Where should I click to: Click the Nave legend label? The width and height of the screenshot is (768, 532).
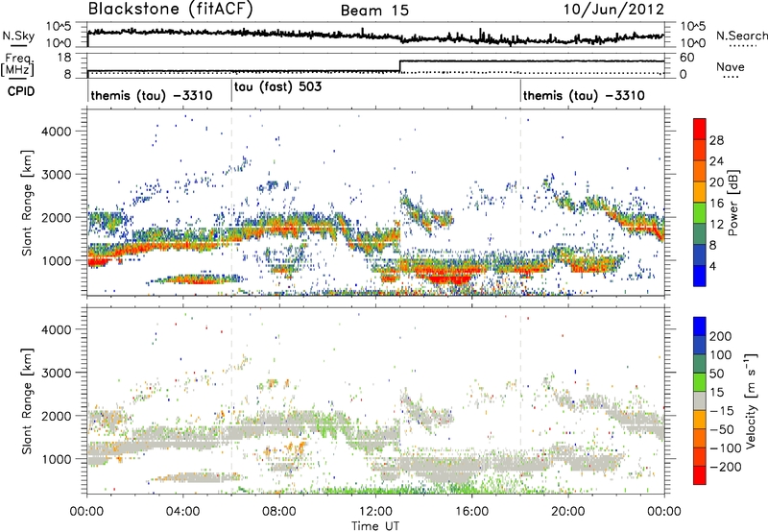[731, 67]
